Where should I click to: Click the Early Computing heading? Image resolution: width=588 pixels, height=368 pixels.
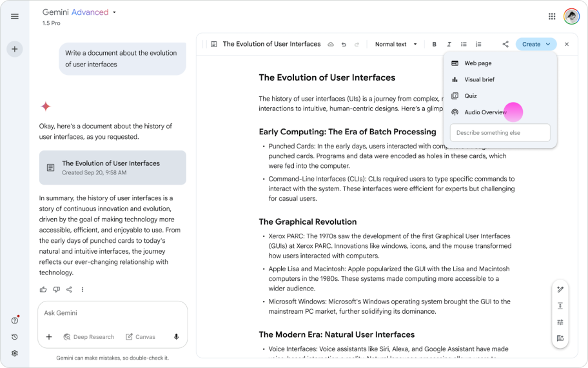pyautogui.click(x=348, y=132)
